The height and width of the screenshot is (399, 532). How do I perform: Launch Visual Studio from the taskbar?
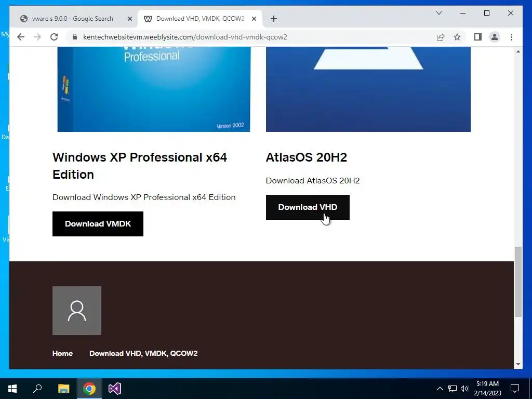(115, 389)
